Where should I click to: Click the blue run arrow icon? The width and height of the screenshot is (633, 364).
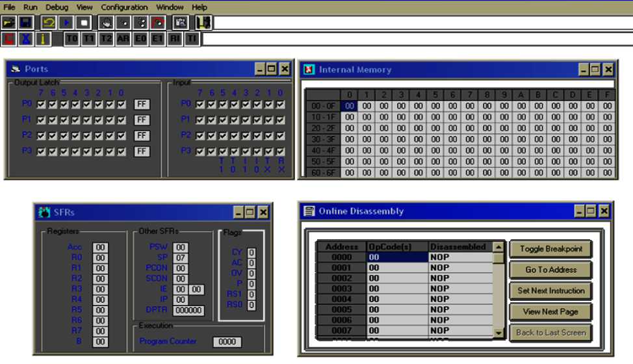pos(66,23)
